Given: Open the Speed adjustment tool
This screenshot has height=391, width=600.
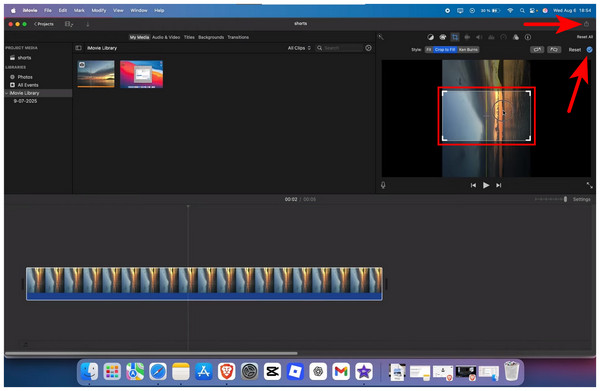Looking at the screenshot, I should [x=504, y=37].
